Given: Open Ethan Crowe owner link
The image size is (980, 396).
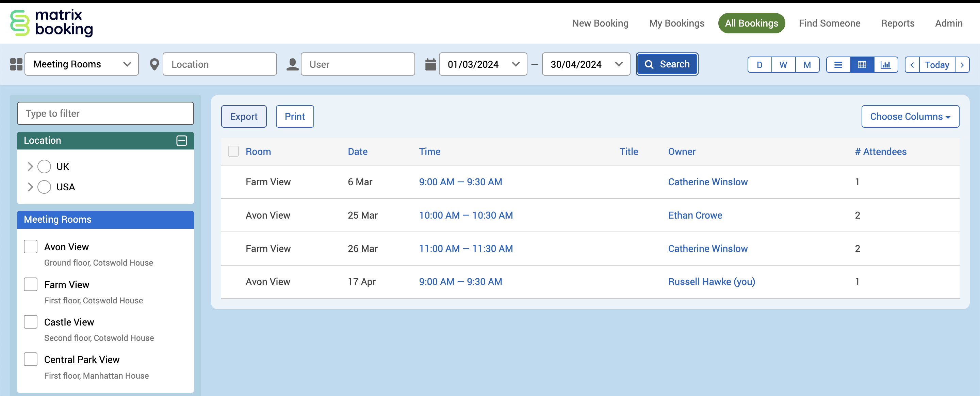Looking at the screenshot, I should click(695, 215).
